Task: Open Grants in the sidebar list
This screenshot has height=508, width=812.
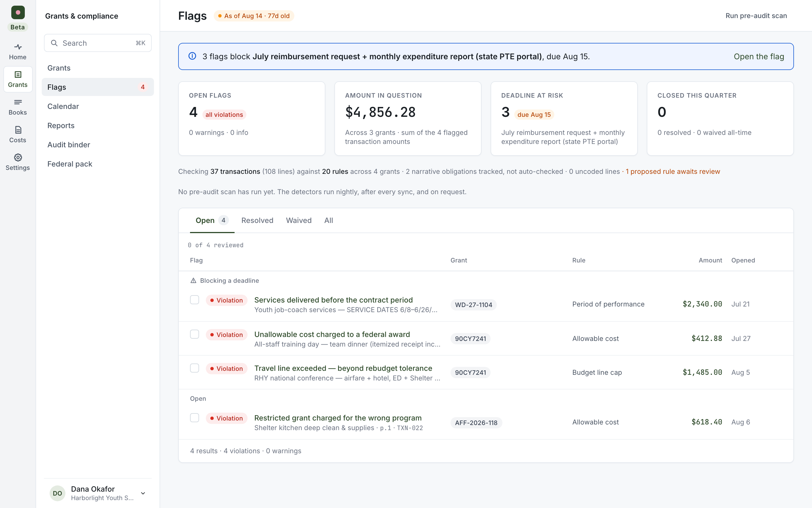Action: pyautogui.click(x=98, y=68)
